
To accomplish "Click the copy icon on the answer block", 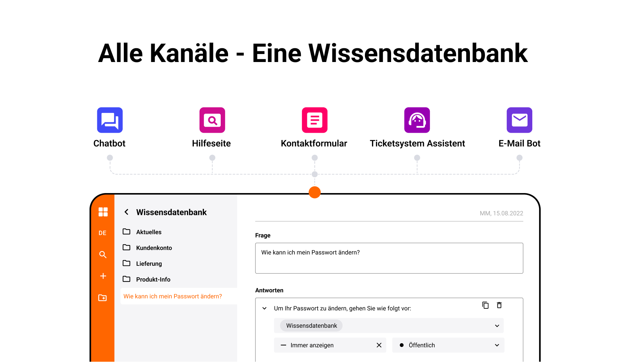I will pyautogui.click(x=485, y=305).
